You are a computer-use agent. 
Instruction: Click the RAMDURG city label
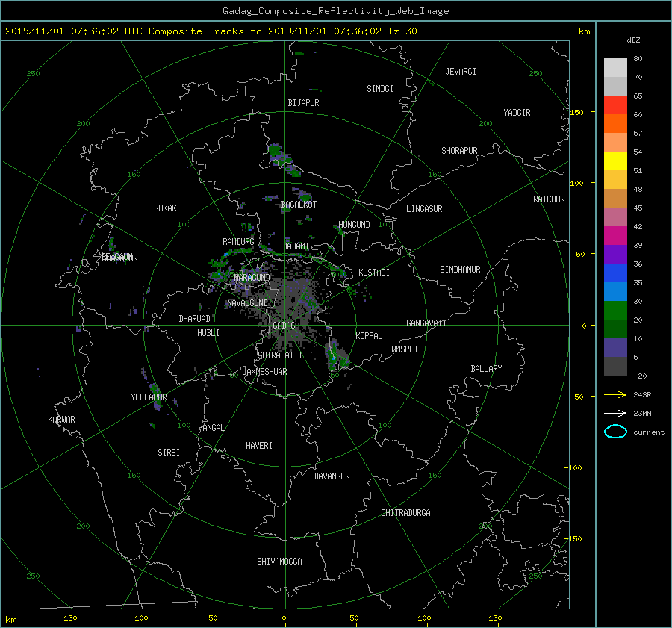pyautogui.click(x=238, y=242)
